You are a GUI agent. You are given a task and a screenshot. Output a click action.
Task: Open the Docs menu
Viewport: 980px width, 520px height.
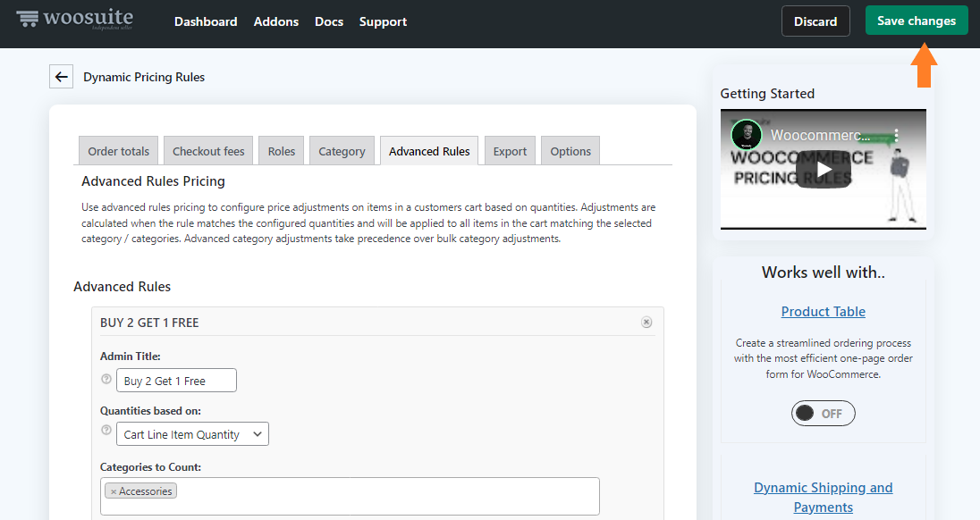(x=329, y=21)
